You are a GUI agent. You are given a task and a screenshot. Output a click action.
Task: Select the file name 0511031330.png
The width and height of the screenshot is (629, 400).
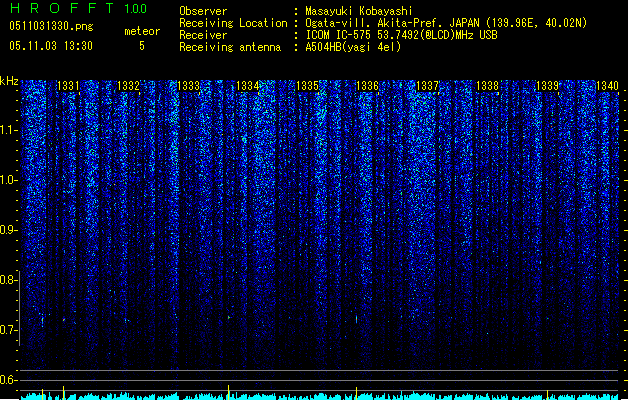click(x=51, y=26)
